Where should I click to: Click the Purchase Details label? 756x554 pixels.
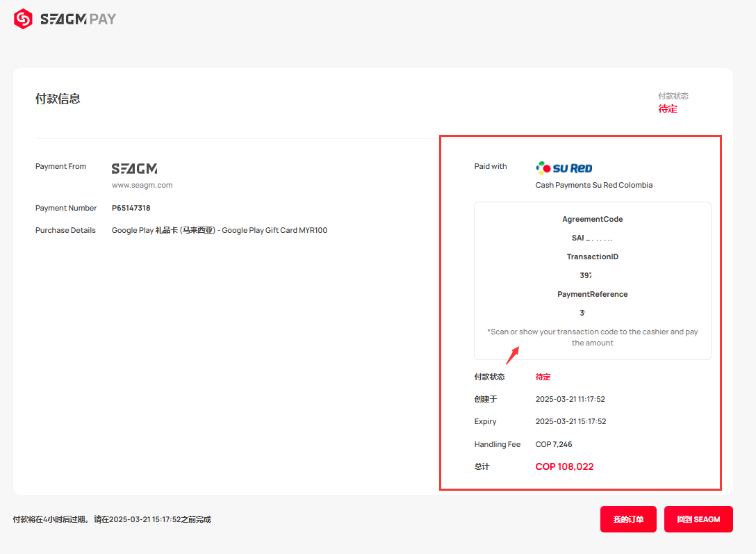click(65, 231)
